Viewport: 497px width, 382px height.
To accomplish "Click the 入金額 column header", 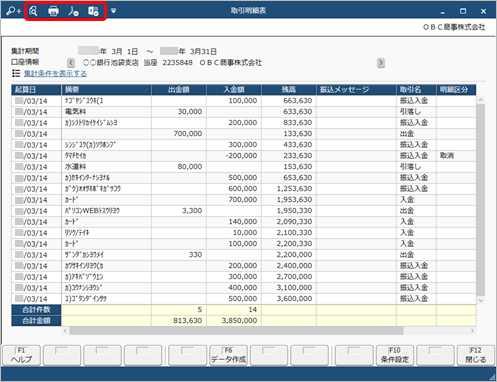I will tap(234, 90).
